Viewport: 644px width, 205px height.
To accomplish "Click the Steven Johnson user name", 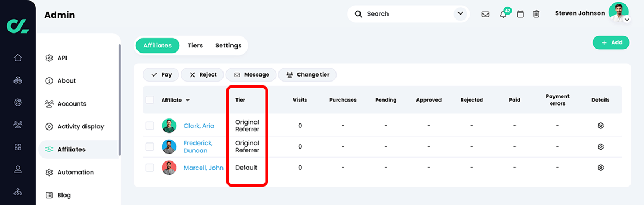I will tap(580, 13).
